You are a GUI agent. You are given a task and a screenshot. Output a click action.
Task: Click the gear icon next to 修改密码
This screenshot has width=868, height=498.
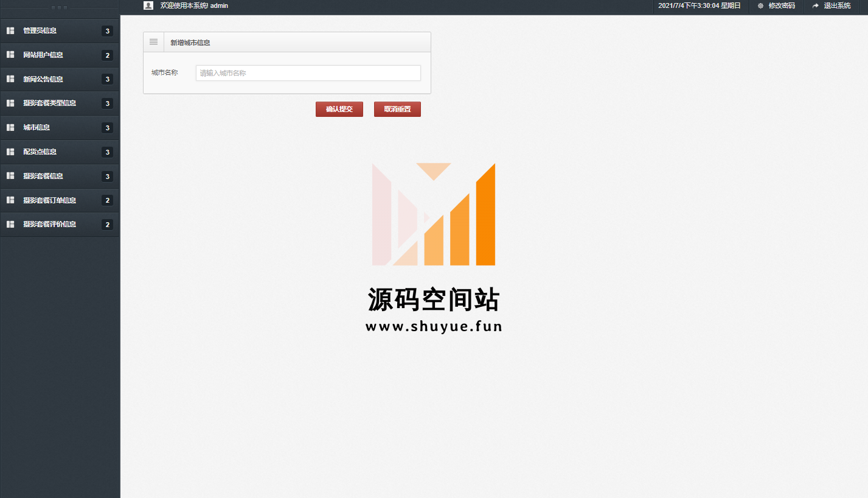[x=760, y=5]
